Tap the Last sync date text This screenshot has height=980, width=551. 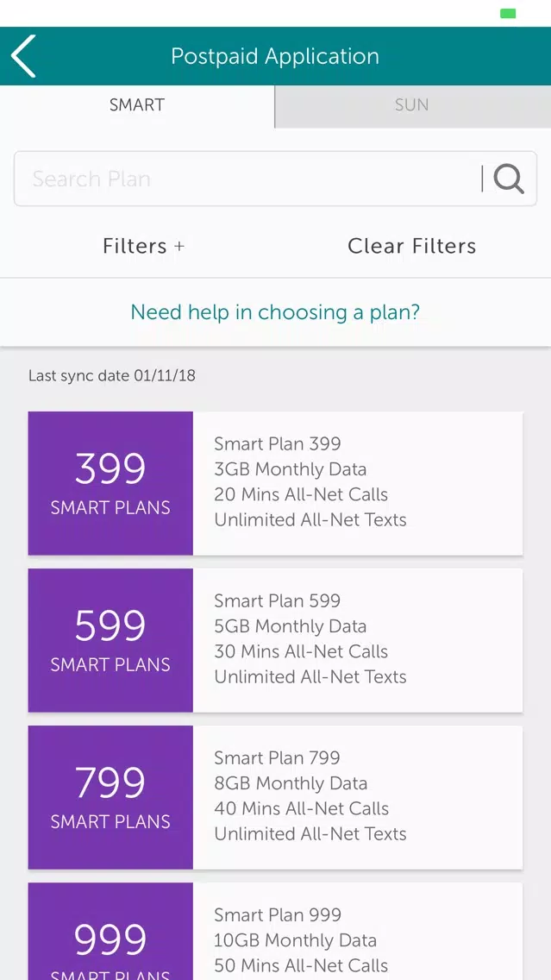point(112,375)
